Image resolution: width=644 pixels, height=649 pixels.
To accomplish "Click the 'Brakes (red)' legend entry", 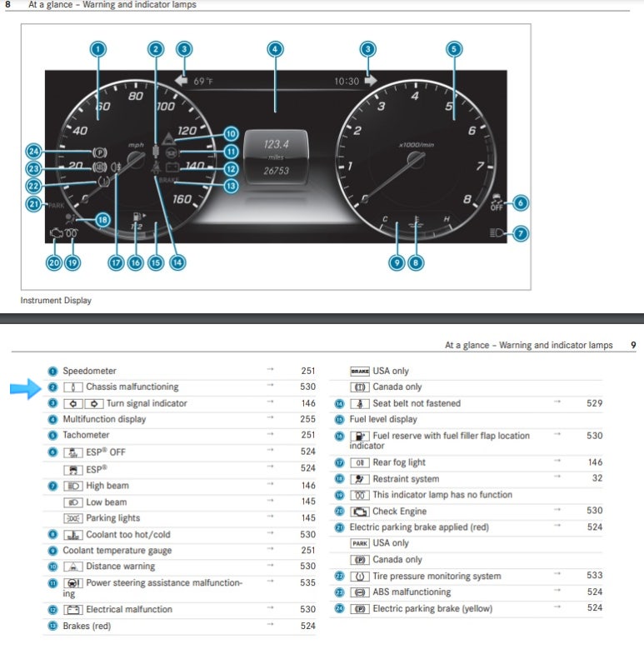I will tap(87, 626).
